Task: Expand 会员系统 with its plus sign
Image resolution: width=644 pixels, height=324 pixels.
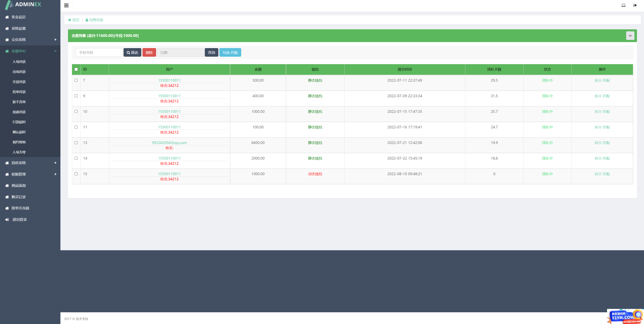Action: [x=55, y=40]
